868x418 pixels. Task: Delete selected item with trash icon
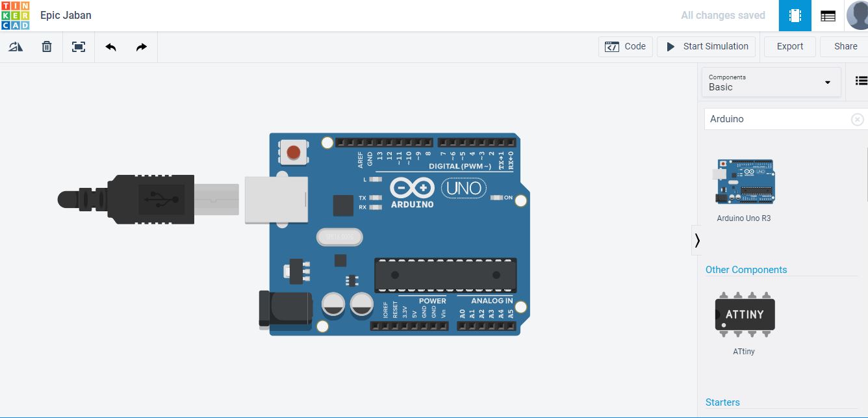pyautogui.click(x=47, y=47)
